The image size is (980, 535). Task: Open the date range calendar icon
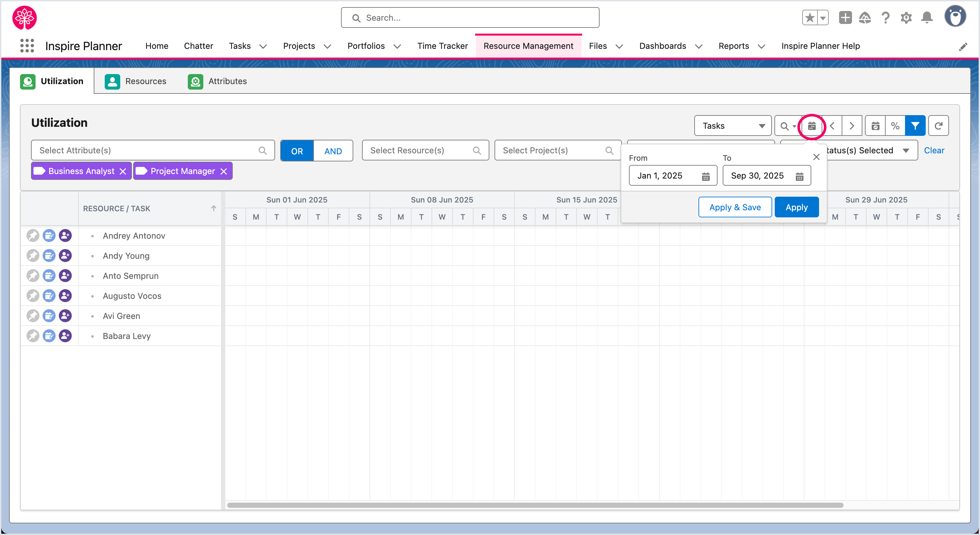coord(812,126)
